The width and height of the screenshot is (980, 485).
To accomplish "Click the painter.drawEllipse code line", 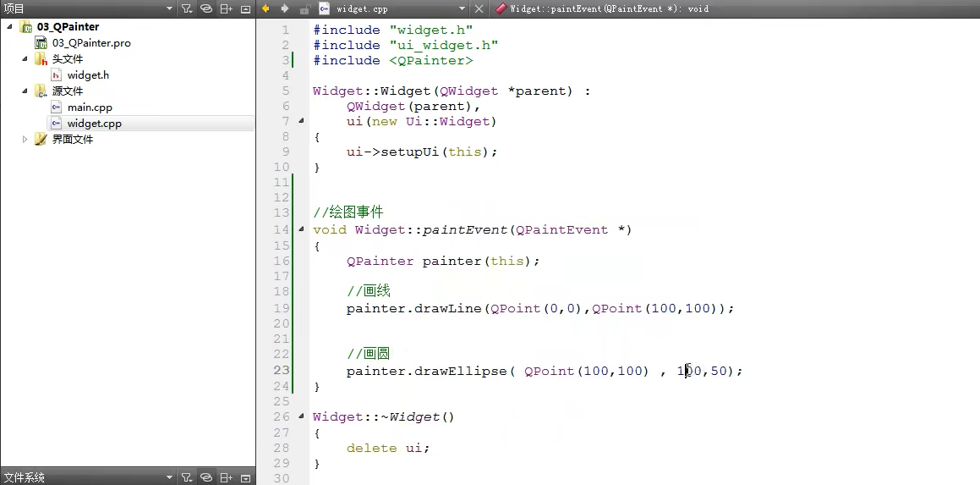I will 545,371.
